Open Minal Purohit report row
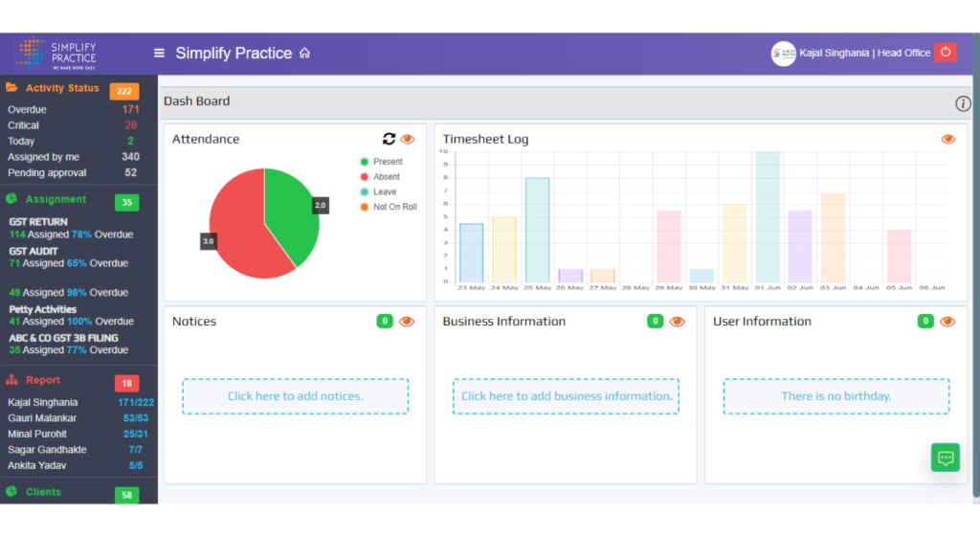Screen dimensions: 980x537 click(78, 434)
